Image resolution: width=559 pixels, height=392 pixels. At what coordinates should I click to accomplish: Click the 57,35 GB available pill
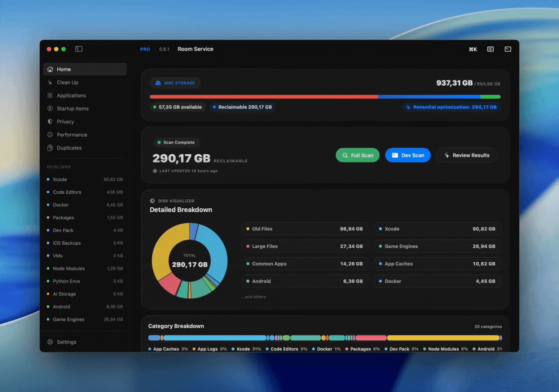click(178, 107)
